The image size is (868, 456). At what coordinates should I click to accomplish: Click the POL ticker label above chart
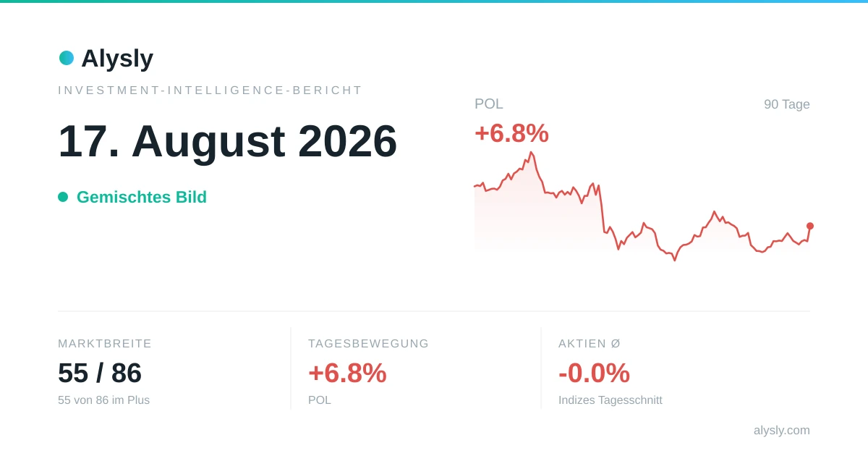click(x=489, y=104)
